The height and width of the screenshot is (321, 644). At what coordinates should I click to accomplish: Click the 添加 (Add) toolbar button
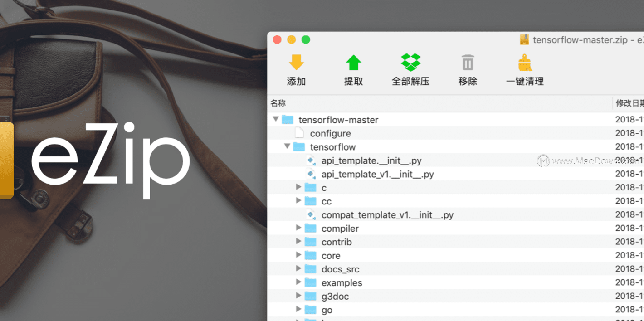coord(296,69)
